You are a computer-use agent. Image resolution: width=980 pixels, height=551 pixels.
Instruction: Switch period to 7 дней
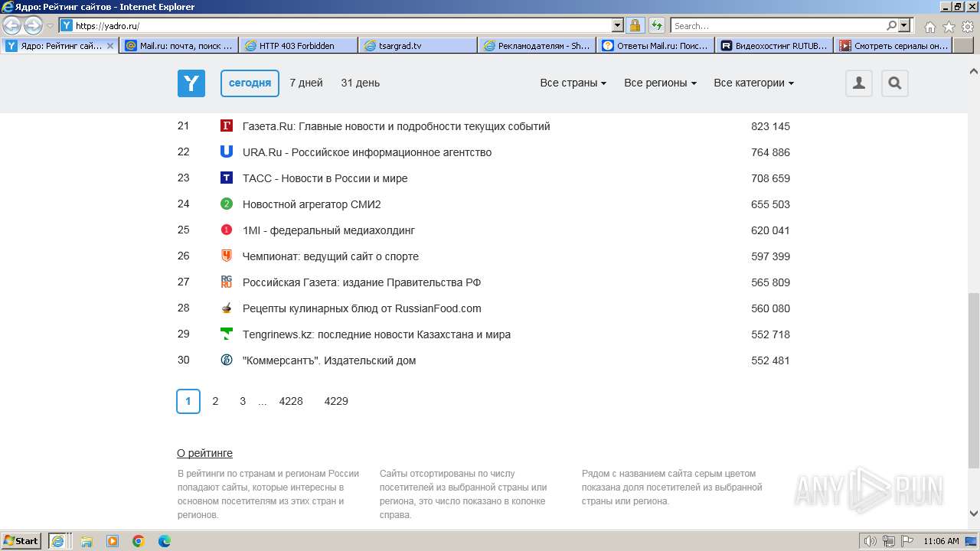(x=306, y=83)
